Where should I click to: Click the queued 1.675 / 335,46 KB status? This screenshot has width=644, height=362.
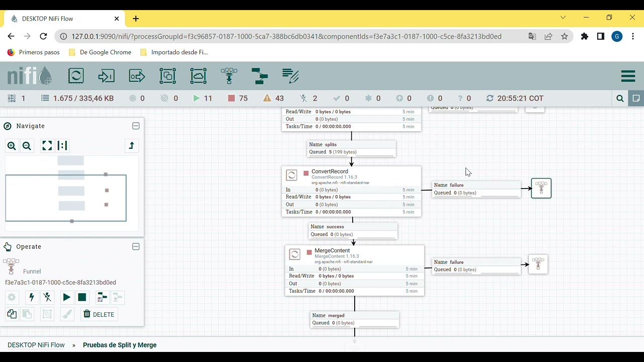pyautogui.click(x=77, y=99)
